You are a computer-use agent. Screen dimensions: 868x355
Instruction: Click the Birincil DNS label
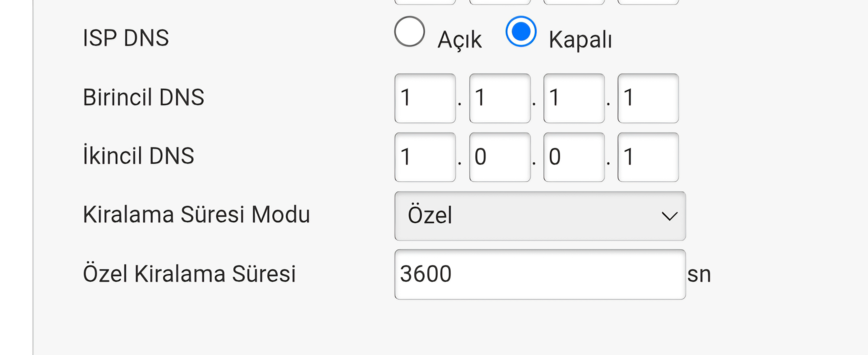point(144,97)
